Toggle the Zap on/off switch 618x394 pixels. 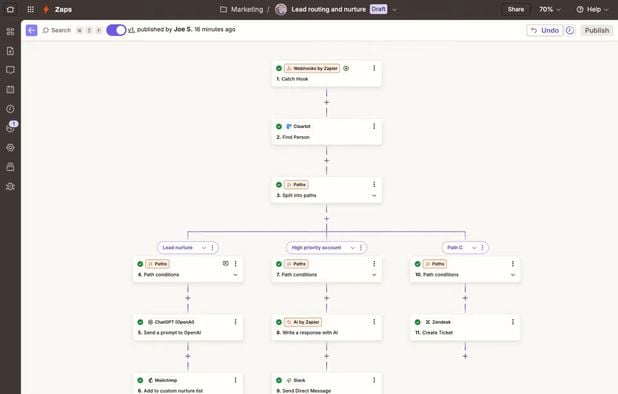click(116, 30)
